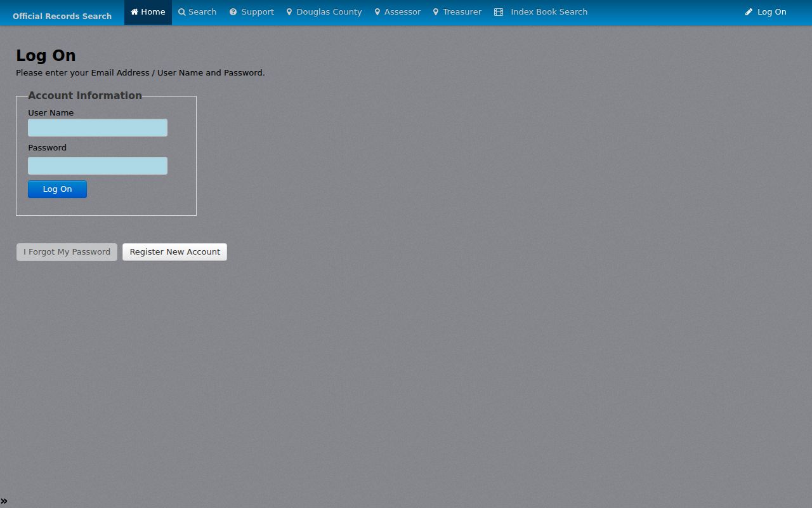Screen dimensions: 812x508
Task: Expand the double-chevron at the bottom-left corner
Action: [4, 501]
